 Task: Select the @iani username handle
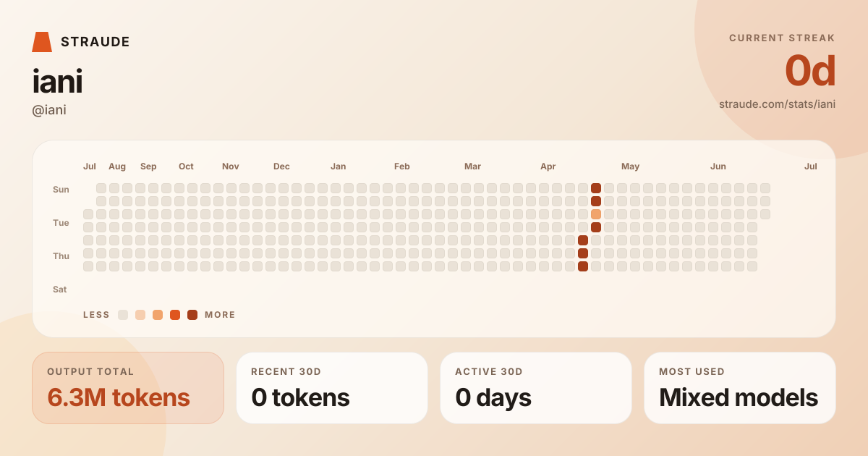click(x=49, y=110)
